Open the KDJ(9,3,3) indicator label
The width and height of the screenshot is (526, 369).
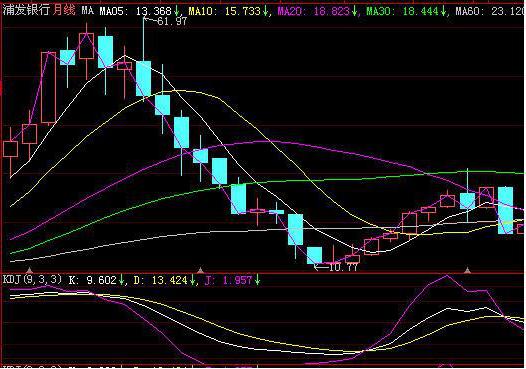(32, 279)
